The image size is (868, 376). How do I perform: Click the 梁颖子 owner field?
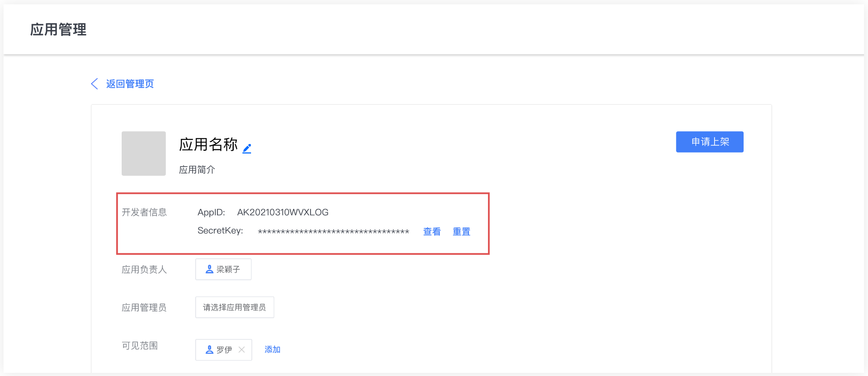[x=223, y=269]
